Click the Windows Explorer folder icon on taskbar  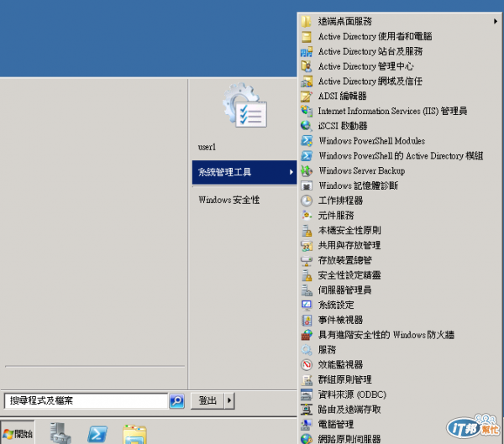coord(134,434)
